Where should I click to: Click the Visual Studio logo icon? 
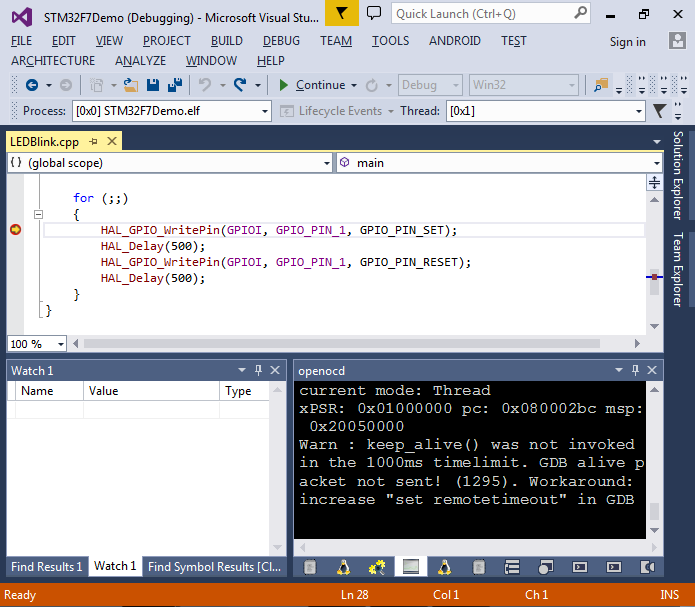click(22, 17)
